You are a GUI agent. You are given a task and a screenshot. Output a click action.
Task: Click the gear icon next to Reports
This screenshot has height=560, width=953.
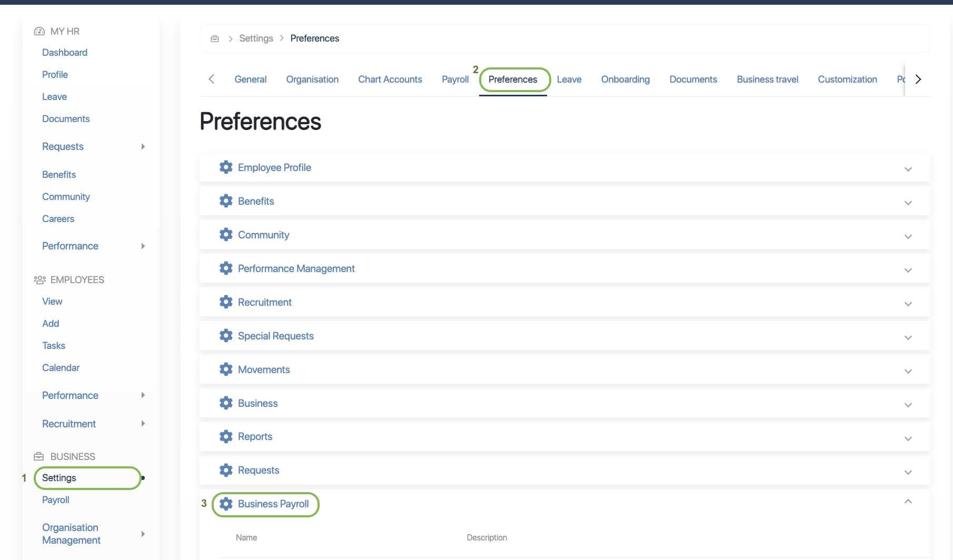coord(226,436)
